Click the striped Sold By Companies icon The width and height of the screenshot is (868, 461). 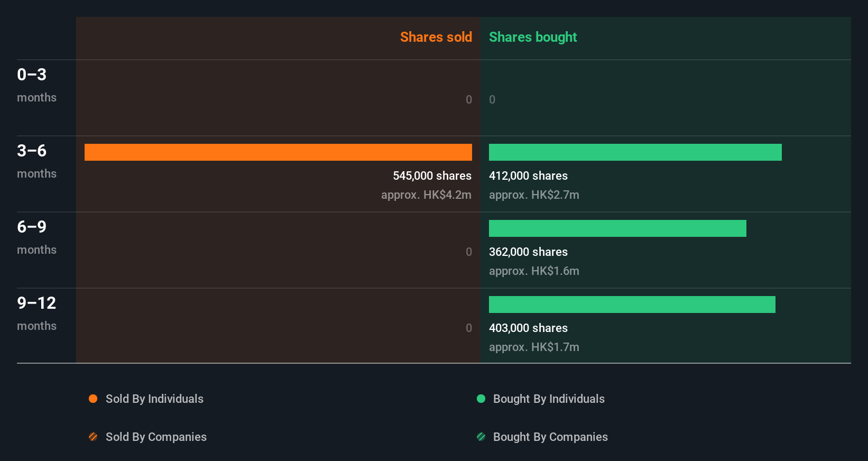[x=93, y=437]
